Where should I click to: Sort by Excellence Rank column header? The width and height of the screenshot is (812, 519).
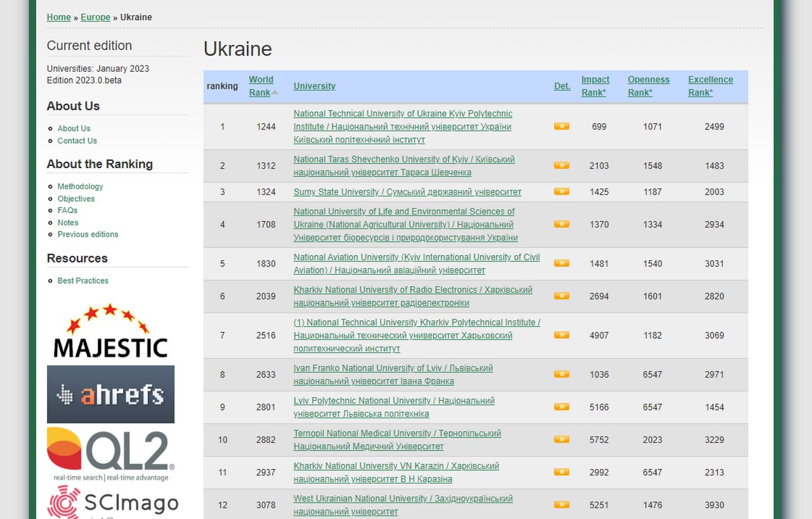[x=710, y=86]
